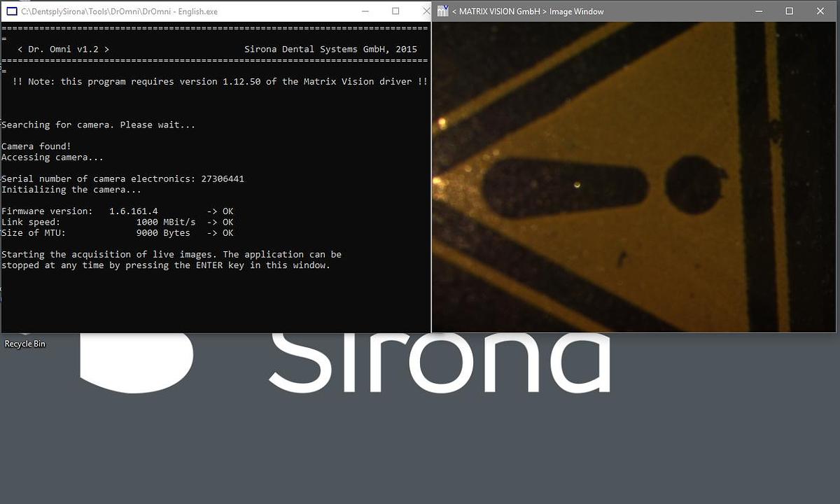Open the Matrix Vision Image Window system icon

442,11
